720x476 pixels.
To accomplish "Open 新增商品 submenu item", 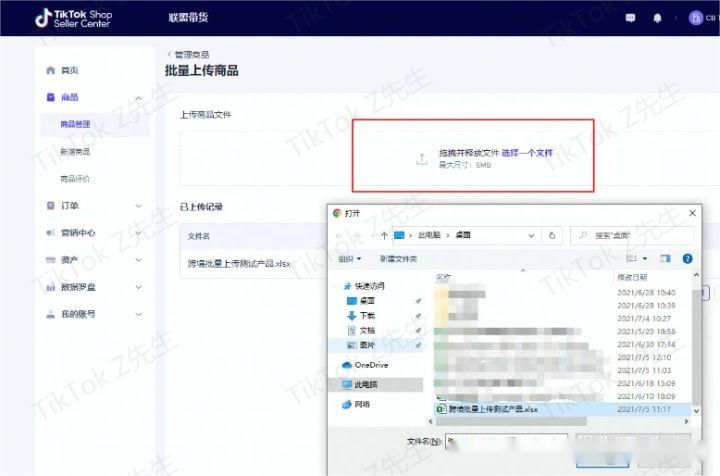I will point(75,151).
